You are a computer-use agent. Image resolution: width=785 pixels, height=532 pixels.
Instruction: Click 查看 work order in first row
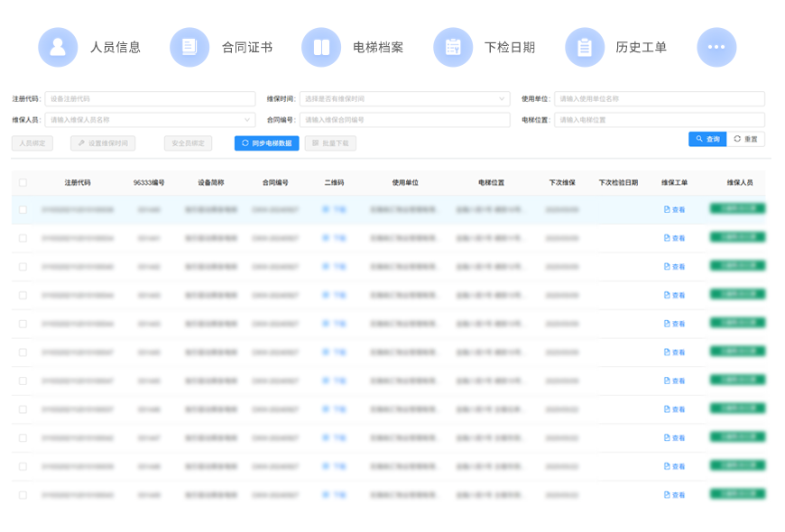click(674, 210)
